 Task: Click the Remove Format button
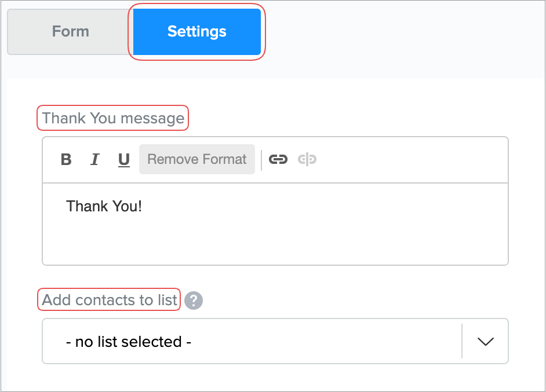point(197,159)
